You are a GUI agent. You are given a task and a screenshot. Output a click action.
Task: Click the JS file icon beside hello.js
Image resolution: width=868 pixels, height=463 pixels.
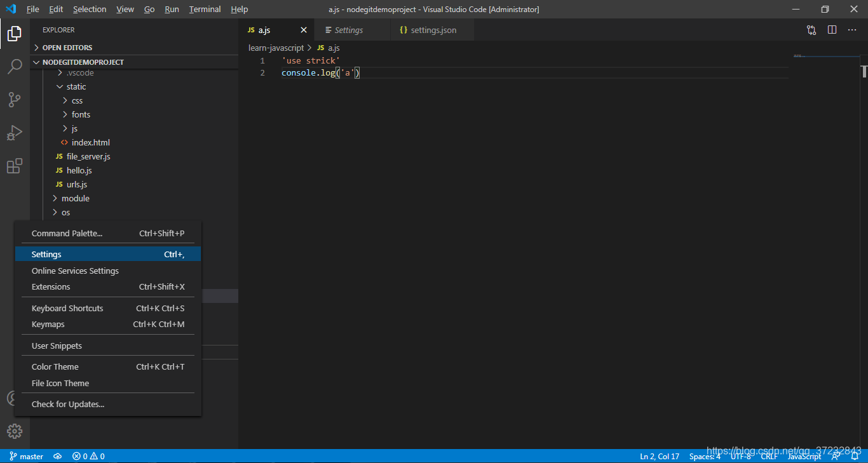pyautogui.click(x=60, y=170)
